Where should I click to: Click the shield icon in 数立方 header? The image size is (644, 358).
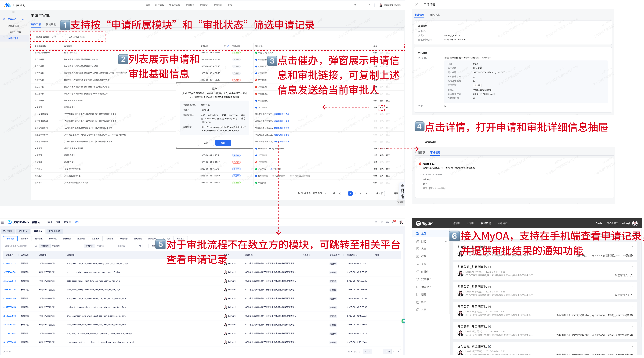[x=362, y=5]
